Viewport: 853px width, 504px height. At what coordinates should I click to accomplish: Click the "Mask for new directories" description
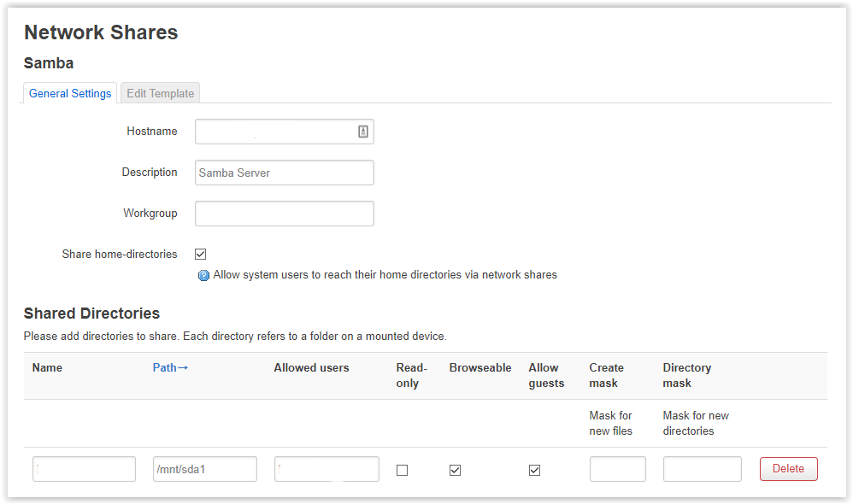click(x=696, y=423)
